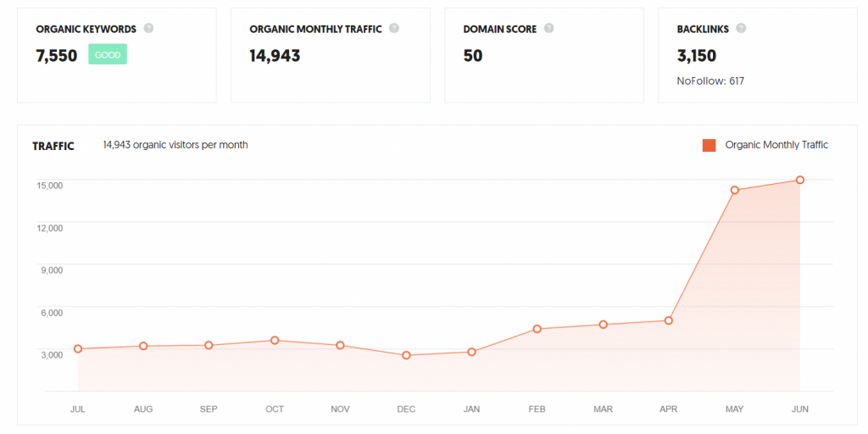Select the NOV data point on chart
The width and height of the screenshot is (868, 434).
pos(340,346)
